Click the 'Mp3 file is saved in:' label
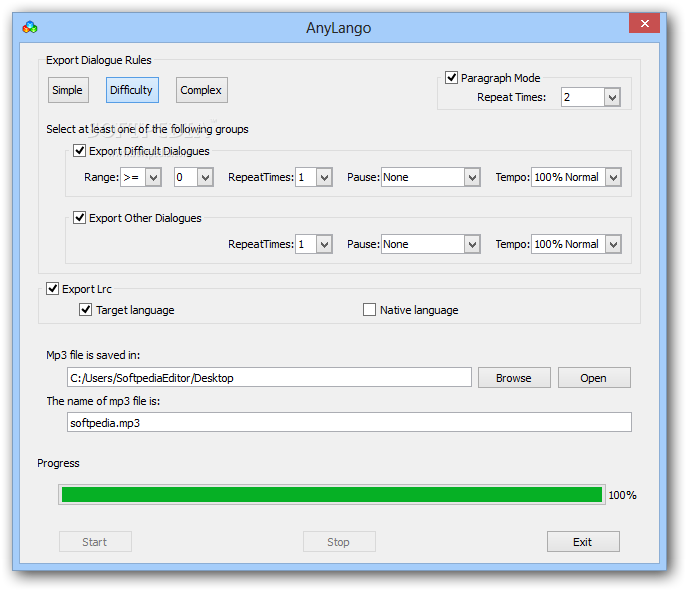Viewport: 687px width, 591px height. tap(93, 355)
